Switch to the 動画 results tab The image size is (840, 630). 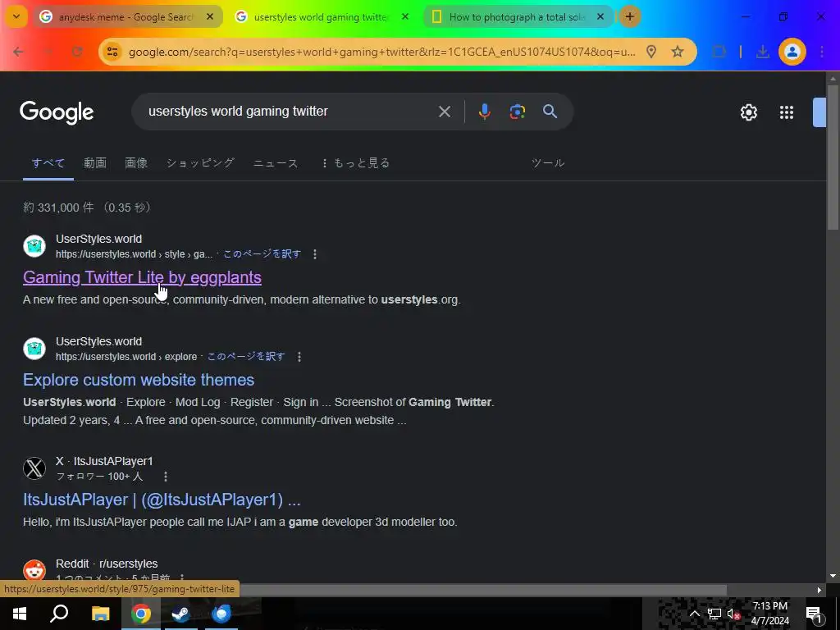(x=95, y=163)
